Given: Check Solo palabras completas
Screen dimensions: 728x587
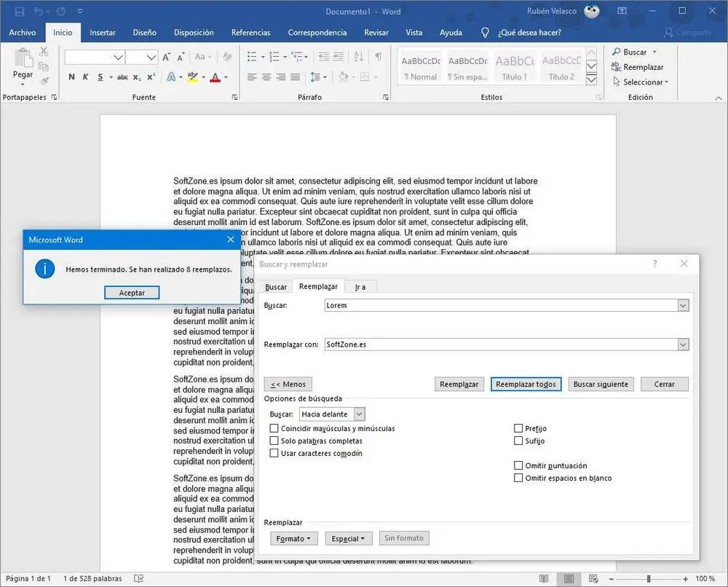Looking at the screenshot, I should [274, 441].
